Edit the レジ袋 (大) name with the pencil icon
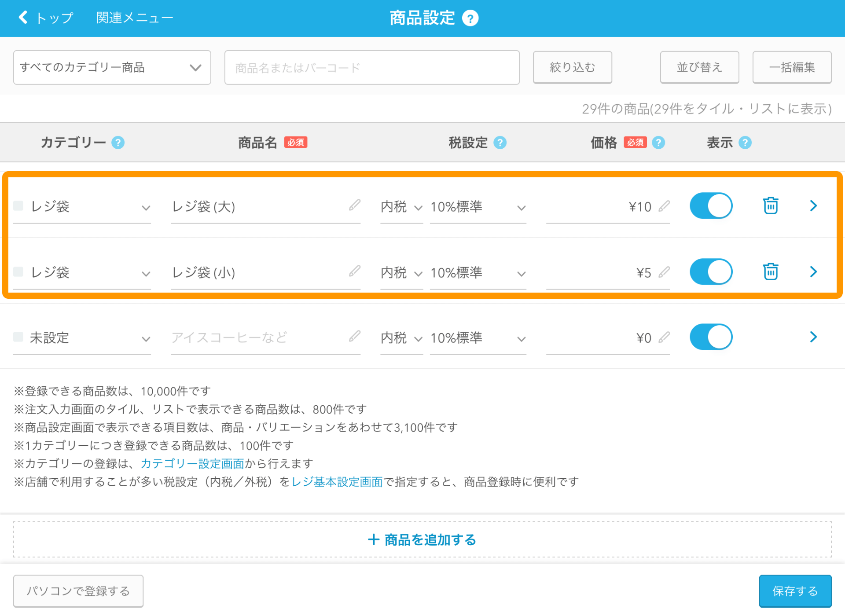This screenshot has height=616, width=845. (355, 205)
